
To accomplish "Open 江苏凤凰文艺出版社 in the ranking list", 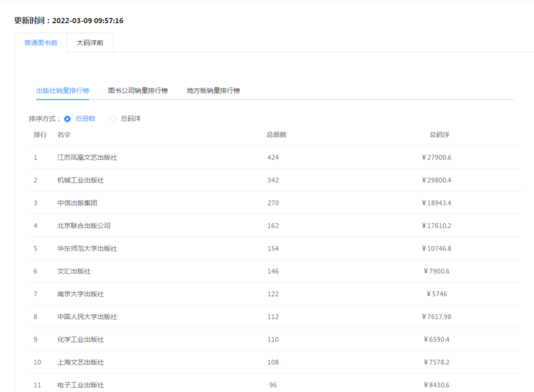I will pos(87,158).
